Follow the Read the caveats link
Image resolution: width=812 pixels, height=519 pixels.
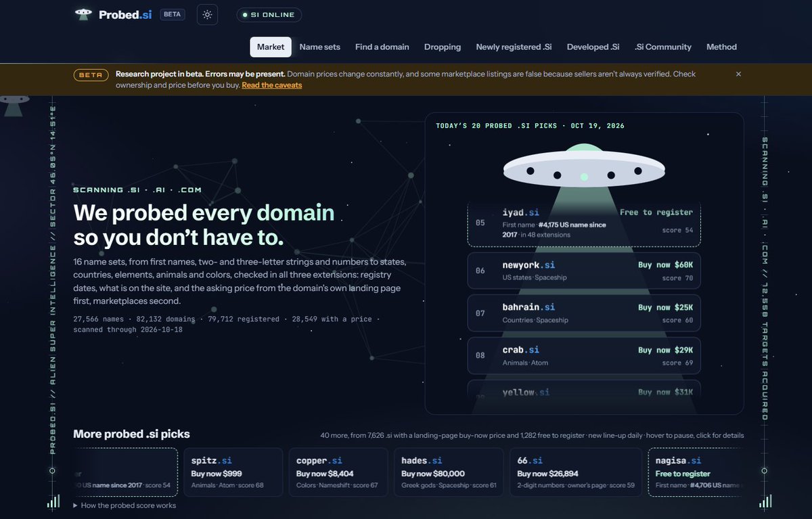tap(272, 85)
